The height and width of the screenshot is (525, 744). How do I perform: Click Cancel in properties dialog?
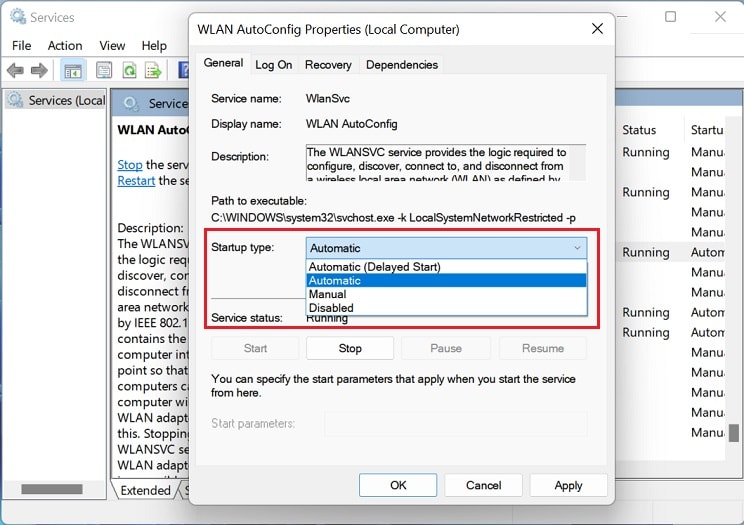(484, 485)
